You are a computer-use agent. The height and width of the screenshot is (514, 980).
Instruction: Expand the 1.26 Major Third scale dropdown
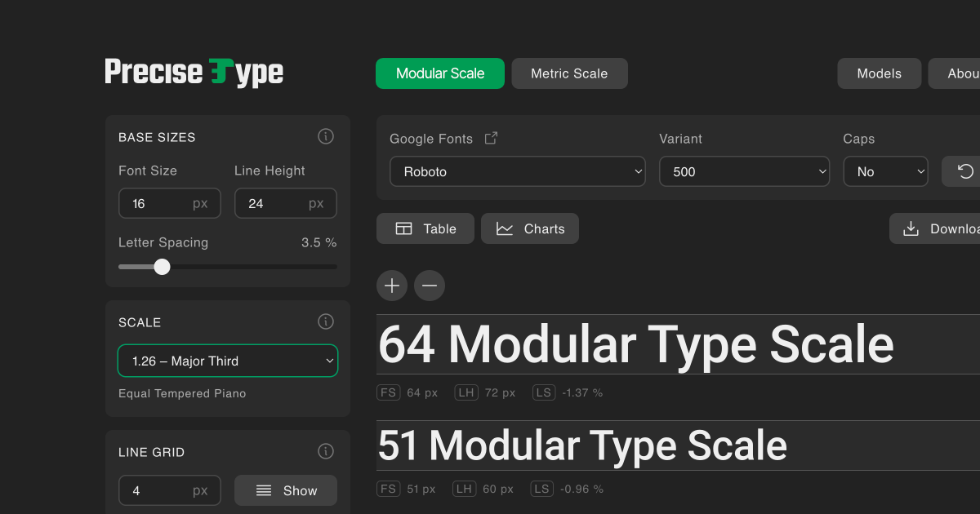tap(228, 361)
